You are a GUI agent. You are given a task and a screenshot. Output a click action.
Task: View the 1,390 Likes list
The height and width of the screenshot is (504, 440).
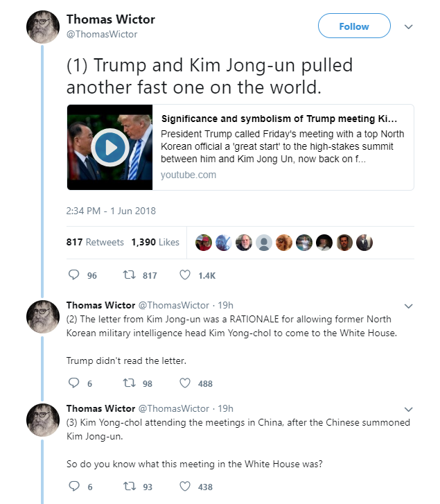coord(155,242)
